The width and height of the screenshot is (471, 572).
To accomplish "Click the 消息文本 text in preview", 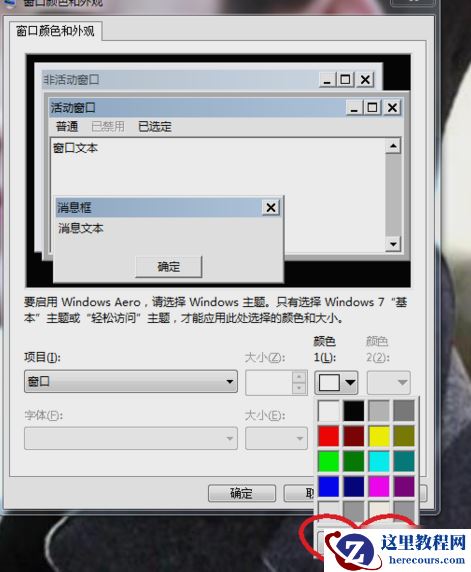I will point(81,228).
